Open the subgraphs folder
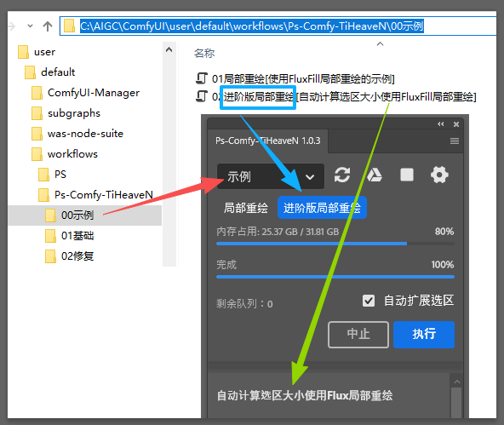Image resolution: width=504 pixels, height=425 pixels. pos(74,113)
